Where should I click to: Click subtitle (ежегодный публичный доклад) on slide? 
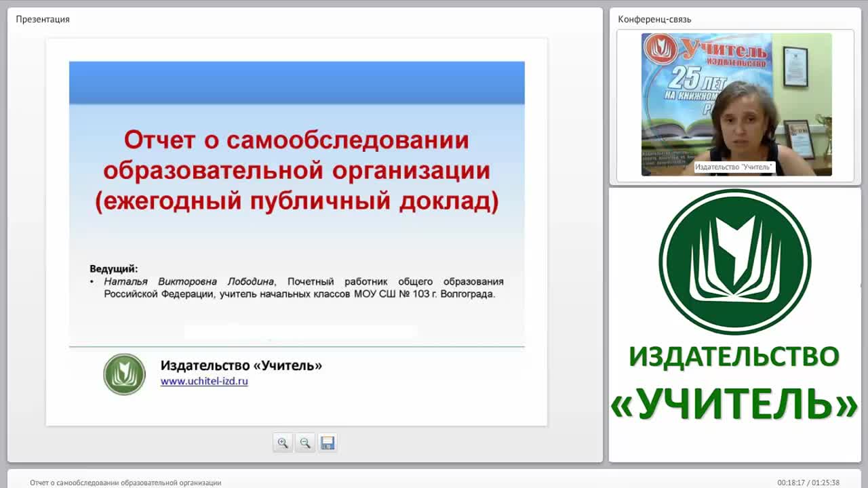point(296,201)
